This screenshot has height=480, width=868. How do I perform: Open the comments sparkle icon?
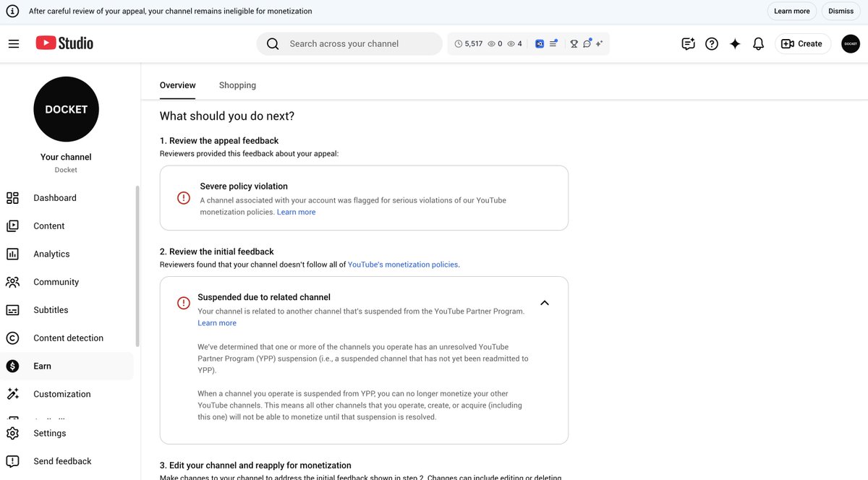(x=689, y=43)
